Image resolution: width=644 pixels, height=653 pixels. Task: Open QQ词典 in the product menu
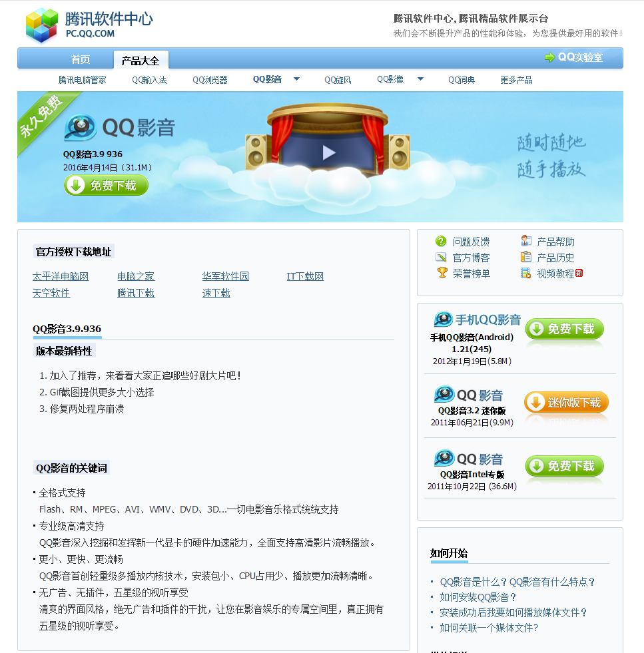pos(462,80)
